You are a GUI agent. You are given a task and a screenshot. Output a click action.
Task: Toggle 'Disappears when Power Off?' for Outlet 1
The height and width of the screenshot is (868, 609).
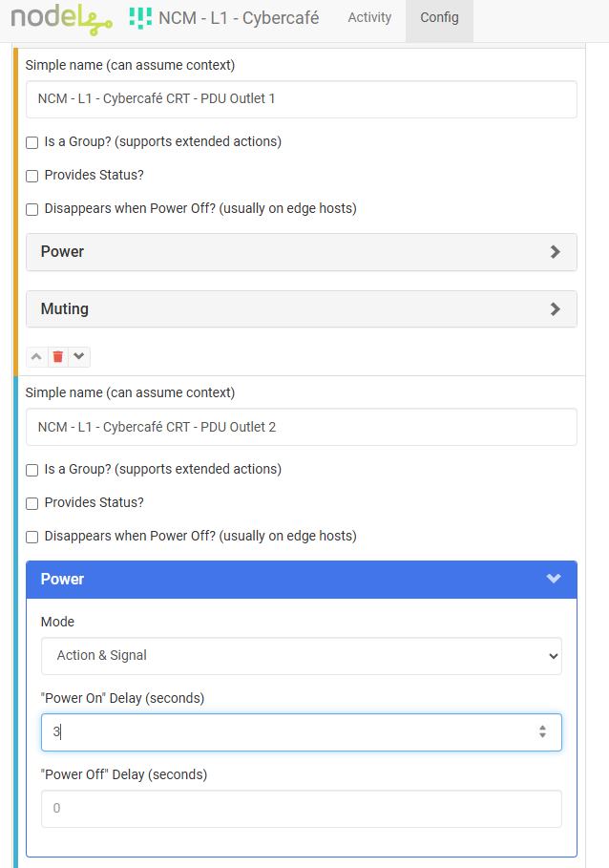tap(32, 209)
